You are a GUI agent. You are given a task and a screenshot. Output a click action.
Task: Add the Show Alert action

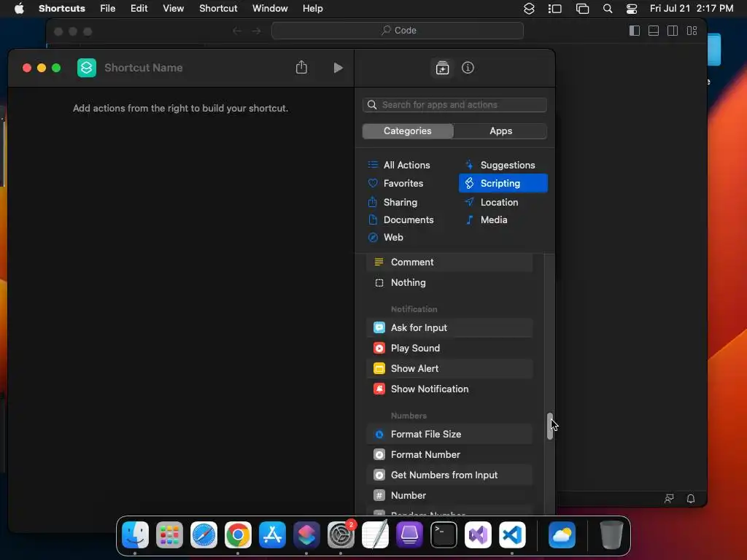[449, 368]
